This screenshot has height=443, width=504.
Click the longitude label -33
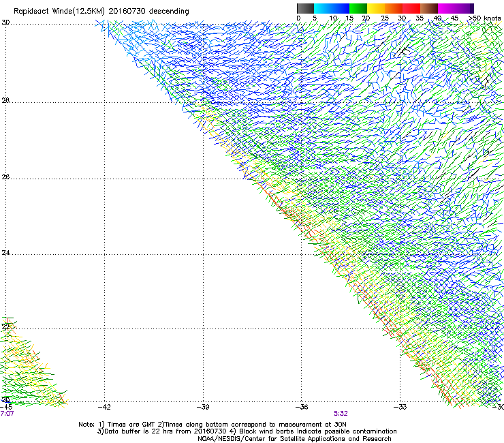[400, 407]
